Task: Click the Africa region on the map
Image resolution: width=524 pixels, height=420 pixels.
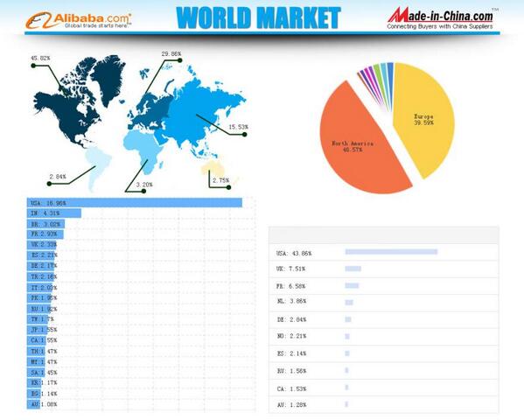Action: click(143, 150)
